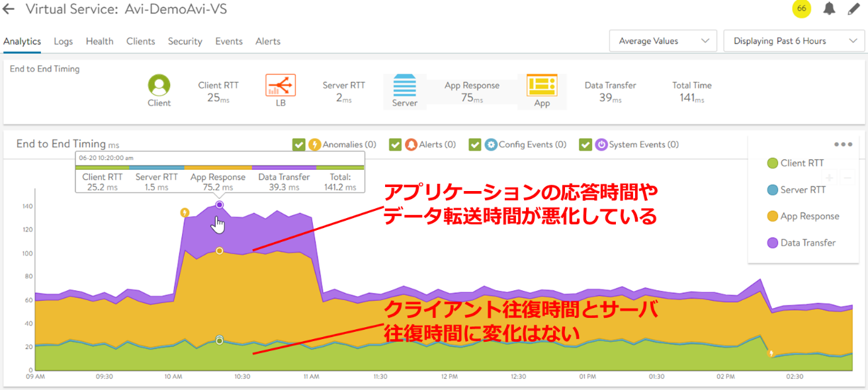This screenshot has height=390, width=868.
Task: Click the anomaly lightning marker near 02 PM
Action: [771, 353]
